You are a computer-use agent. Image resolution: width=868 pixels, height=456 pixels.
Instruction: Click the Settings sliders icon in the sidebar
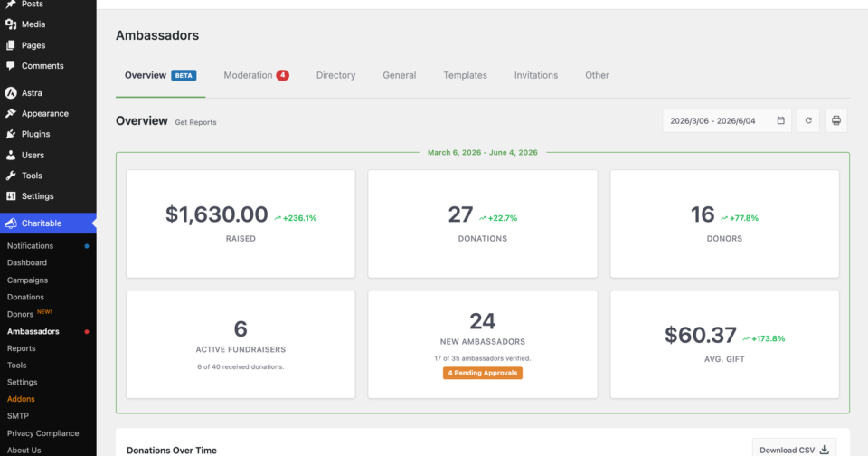(11, 196)
